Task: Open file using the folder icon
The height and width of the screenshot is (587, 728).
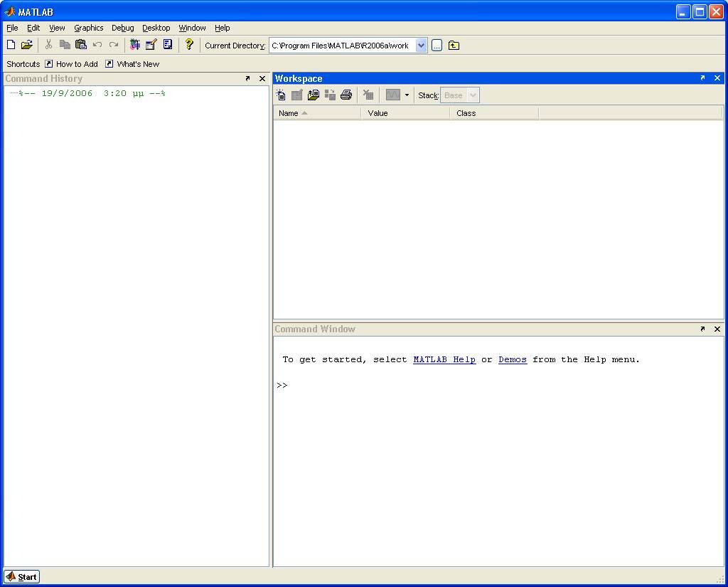Action: [x=27, y=45]
